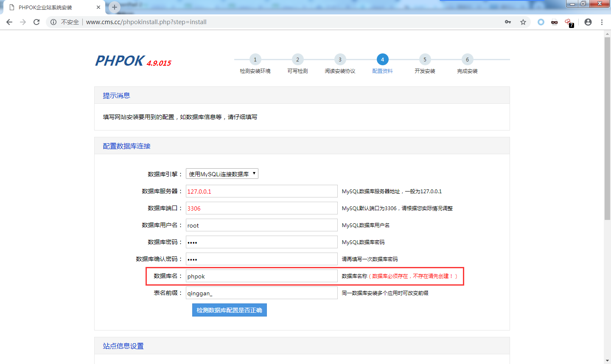The image size is (611, 364).
Task: Click step 3 阅读安装协议 circle
Action: [340, 60]
